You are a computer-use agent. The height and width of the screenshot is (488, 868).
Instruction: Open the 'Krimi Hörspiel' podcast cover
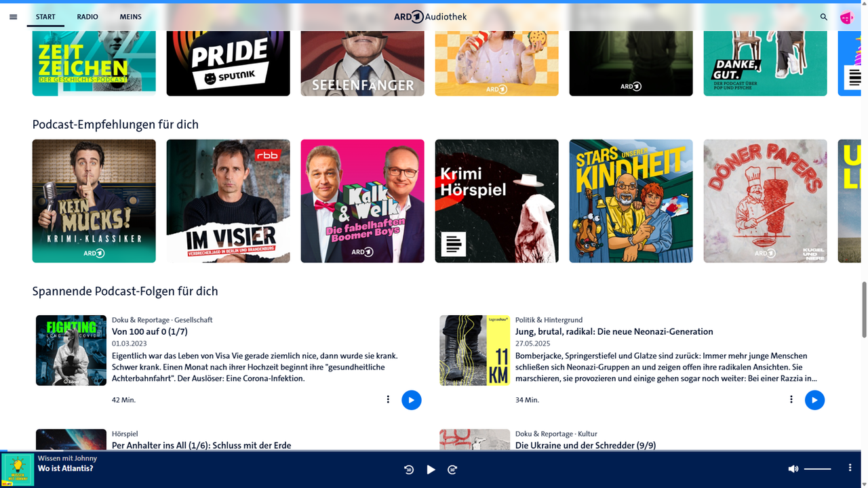coord(497,201)
